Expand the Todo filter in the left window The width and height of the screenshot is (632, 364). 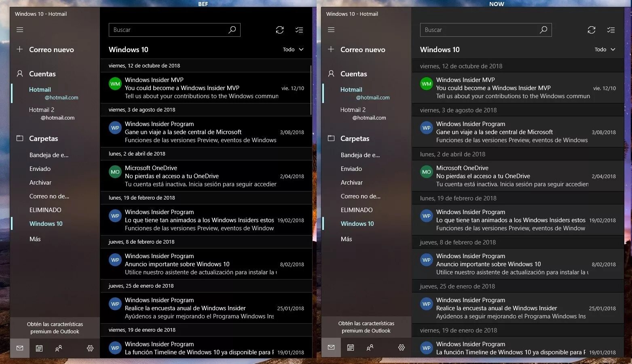coord(293,49)
